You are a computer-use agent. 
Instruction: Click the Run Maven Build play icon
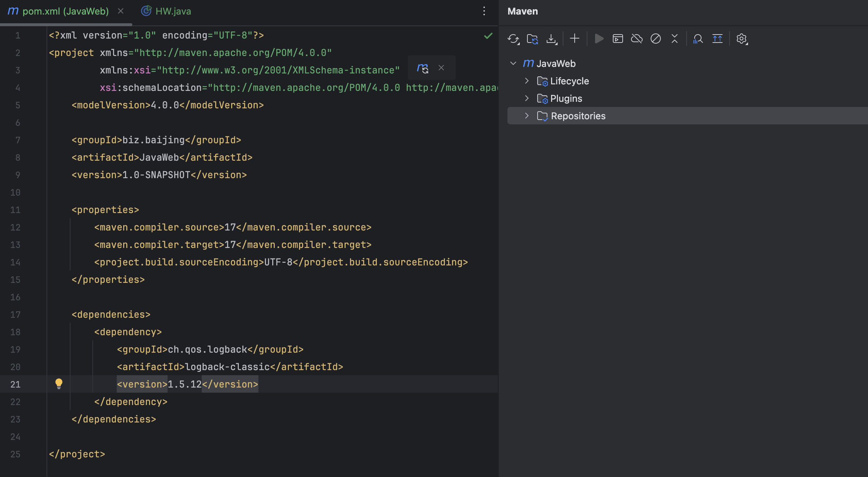[x=599, y=39]
